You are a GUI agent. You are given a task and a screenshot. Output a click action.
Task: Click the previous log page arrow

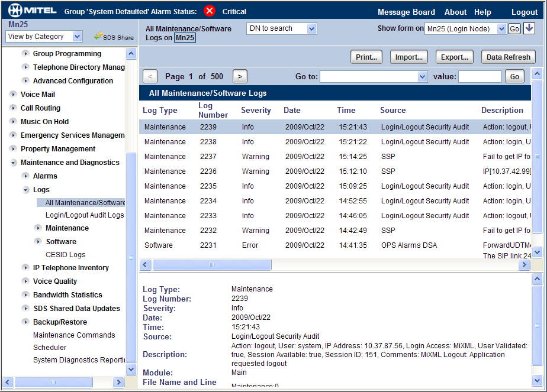click(x=150, y=77)
